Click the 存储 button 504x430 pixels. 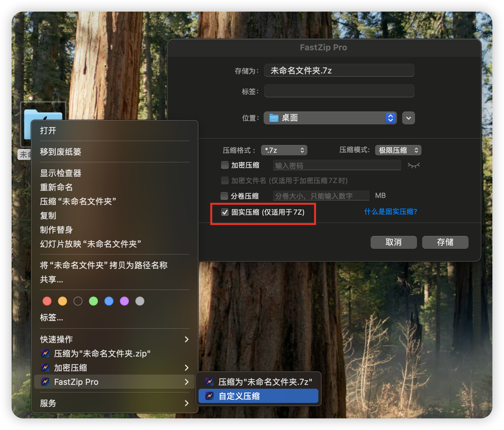point(445,242)
